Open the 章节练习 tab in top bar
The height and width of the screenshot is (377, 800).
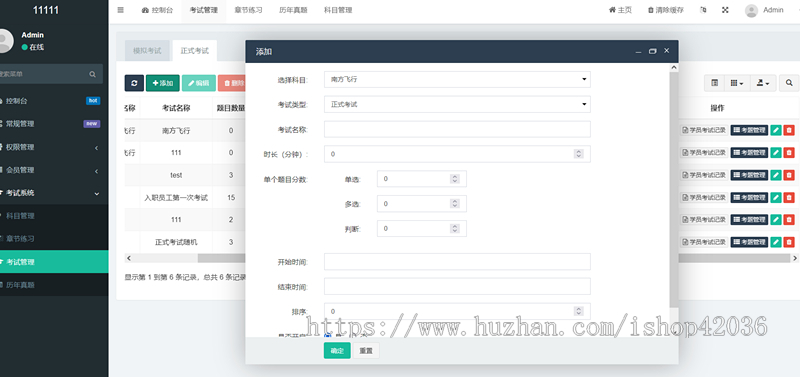coord(248,10)
